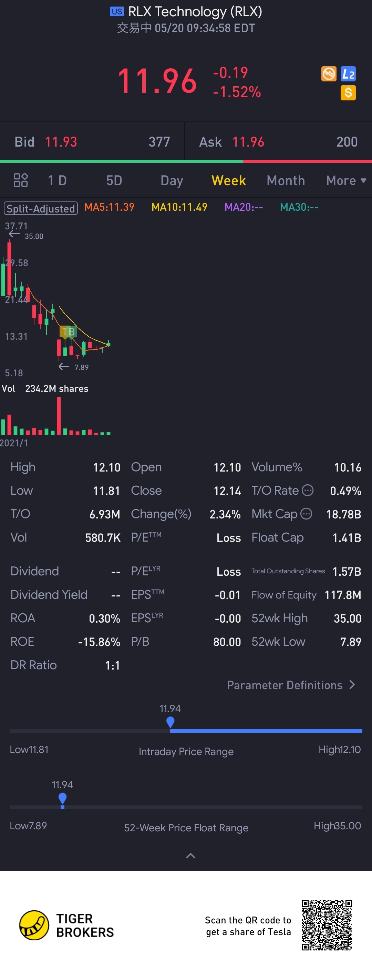The image size is (372, 980).
Task: Tap the Intraday Price Range marker at 11.94
Action: point(170,722)
